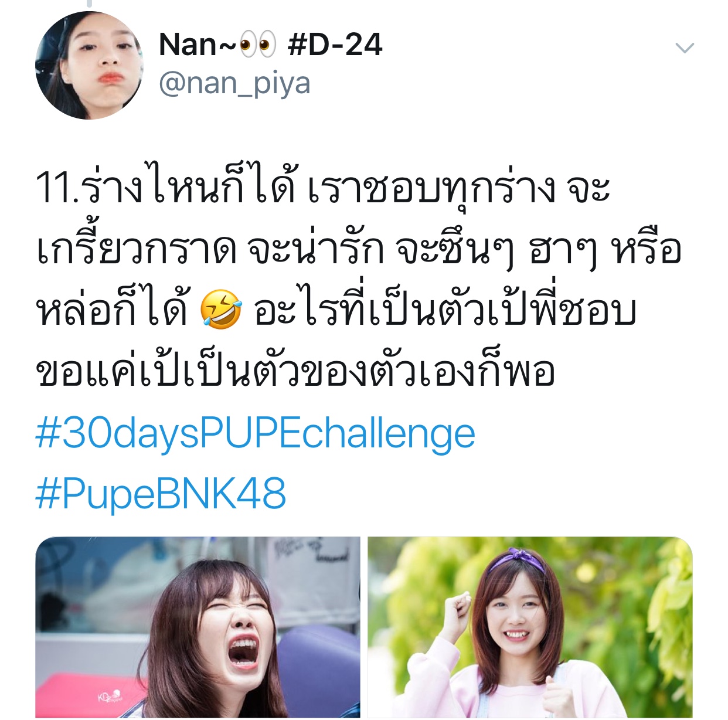Tap the red lips in avatar picture
This screenshot has width=728, height=720.
click(110, 77)
